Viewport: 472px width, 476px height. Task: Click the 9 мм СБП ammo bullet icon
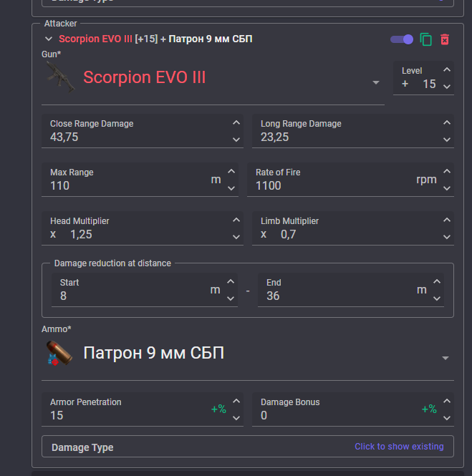(x=59, y=353)
